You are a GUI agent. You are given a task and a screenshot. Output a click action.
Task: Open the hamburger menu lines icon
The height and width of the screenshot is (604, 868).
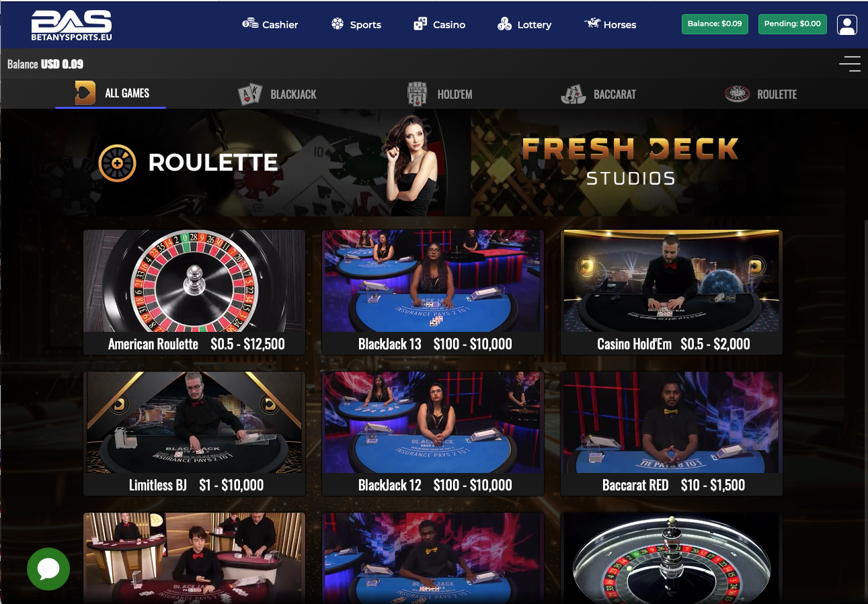point(850,64)
